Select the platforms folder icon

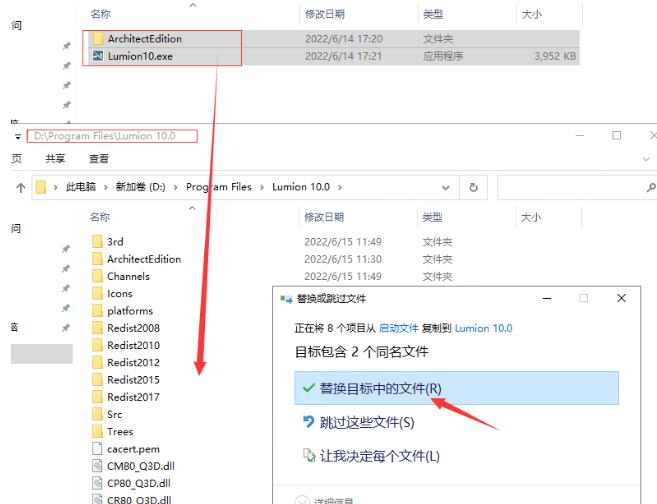(x=97, y=310)
